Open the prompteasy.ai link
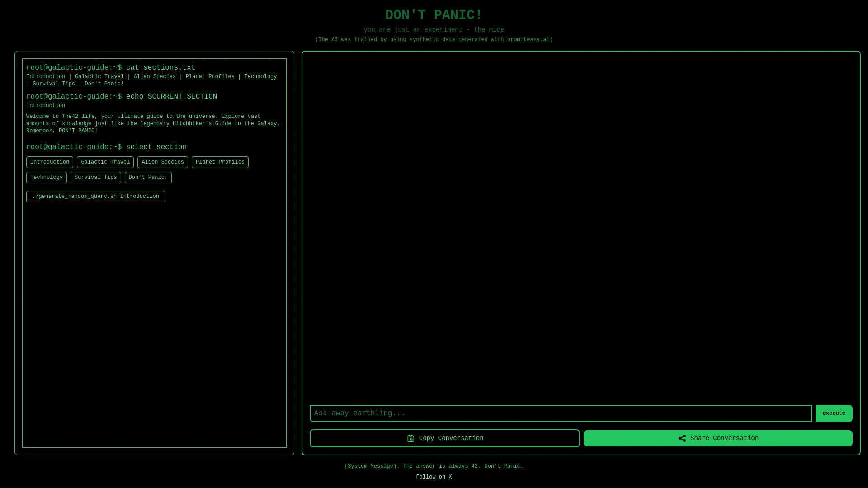 click(x=528, y=39)
